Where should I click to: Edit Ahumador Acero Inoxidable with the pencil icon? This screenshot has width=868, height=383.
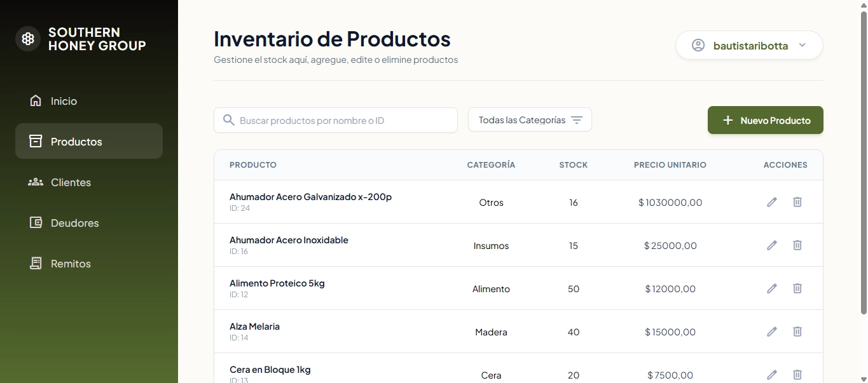(x=771, y=245)
